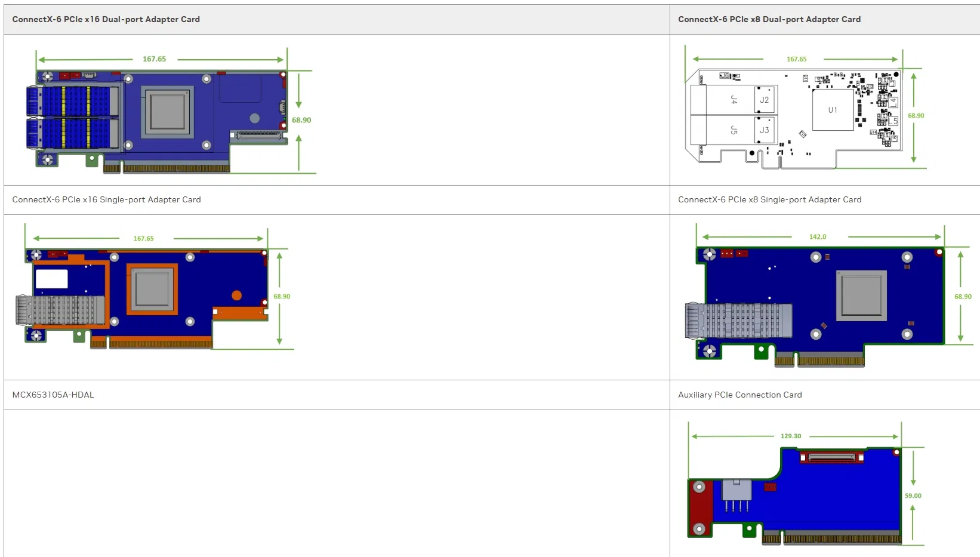Click the J5 port label on drawing
This screenshot has height=557, width=980.
(734, 130)
